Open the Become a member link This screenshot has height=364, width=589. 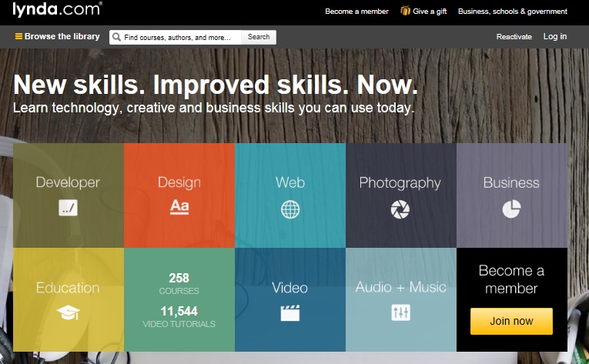click(x=355, y=12)
